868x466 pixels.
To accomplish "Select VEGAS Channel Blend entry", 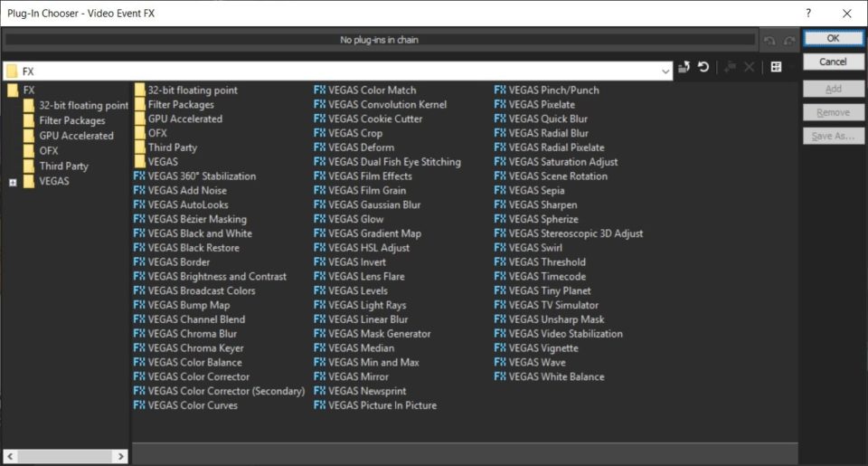I will tap(189, 319).
